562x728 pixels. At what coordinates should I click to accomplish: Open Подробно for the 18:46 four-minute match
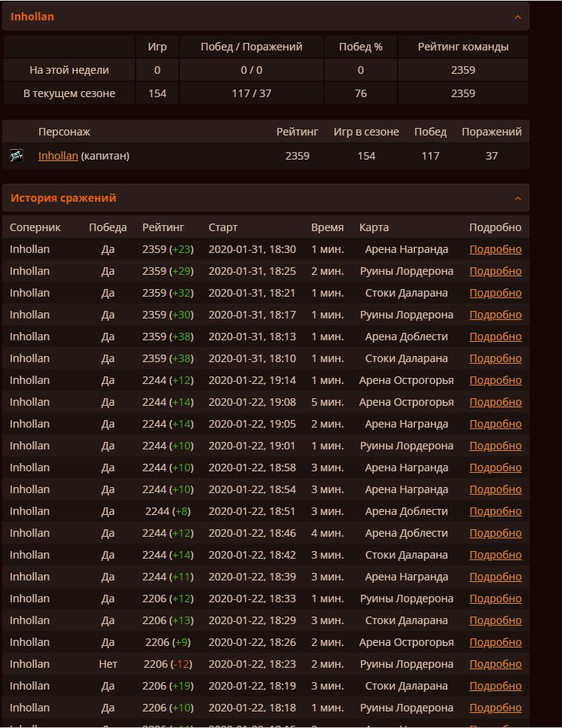[x=495, y=533]
